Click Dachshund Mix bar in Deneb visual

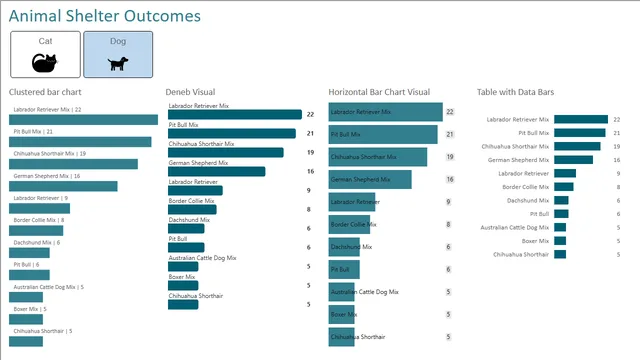186,228
